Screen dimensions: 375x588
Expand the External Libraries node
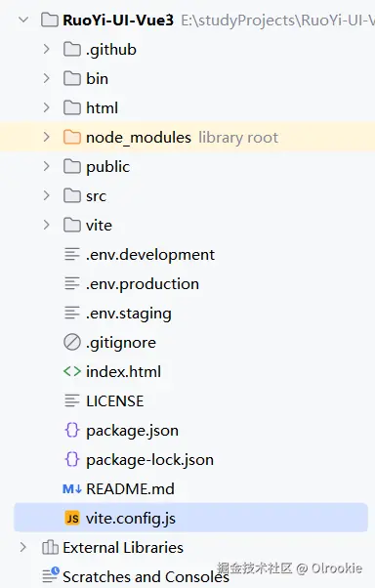click(22, 547)
